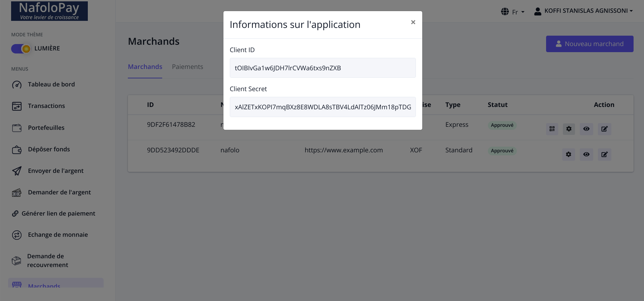Open Echange de monnaie
The image size is (644, 301).
(58, 235)
